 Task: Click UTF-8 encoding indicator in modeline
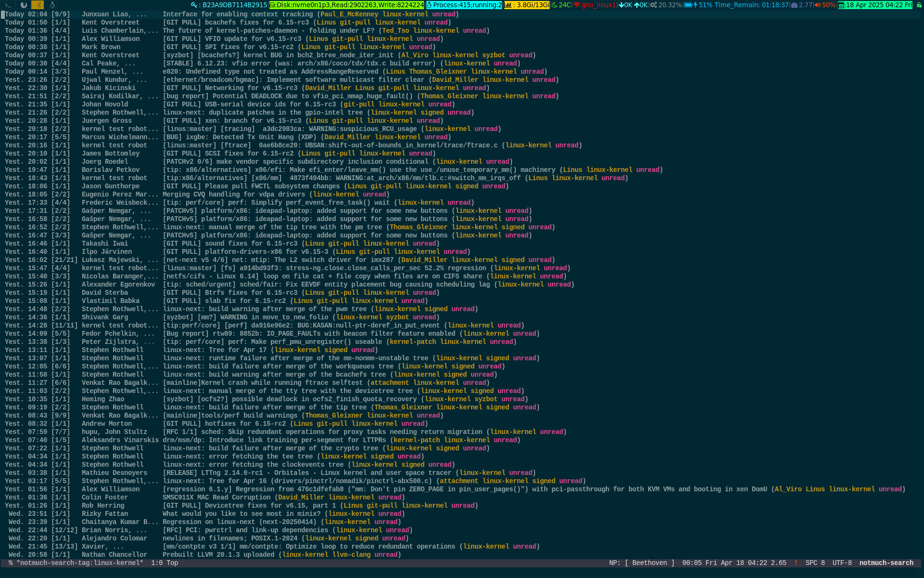[842, 563]
